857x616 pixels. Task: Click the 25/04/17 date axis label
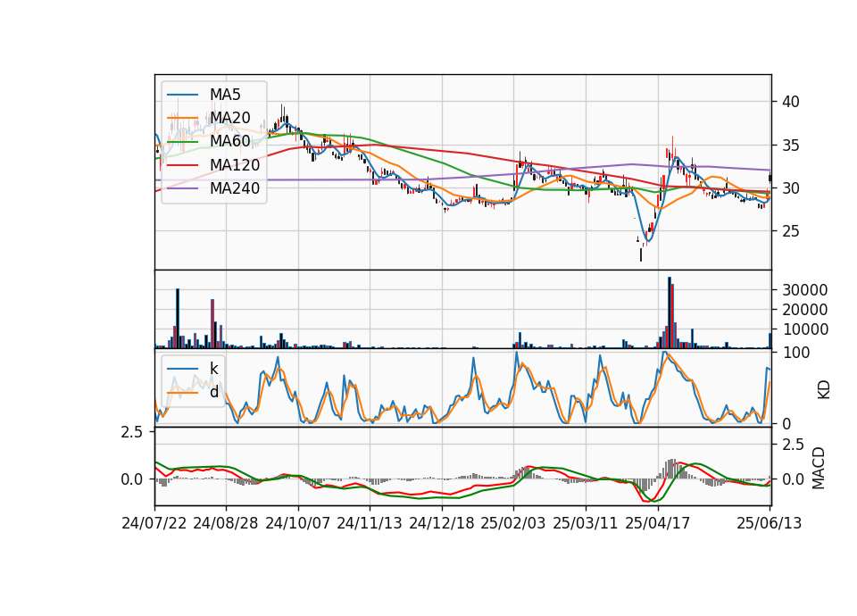tap(658, 523)
